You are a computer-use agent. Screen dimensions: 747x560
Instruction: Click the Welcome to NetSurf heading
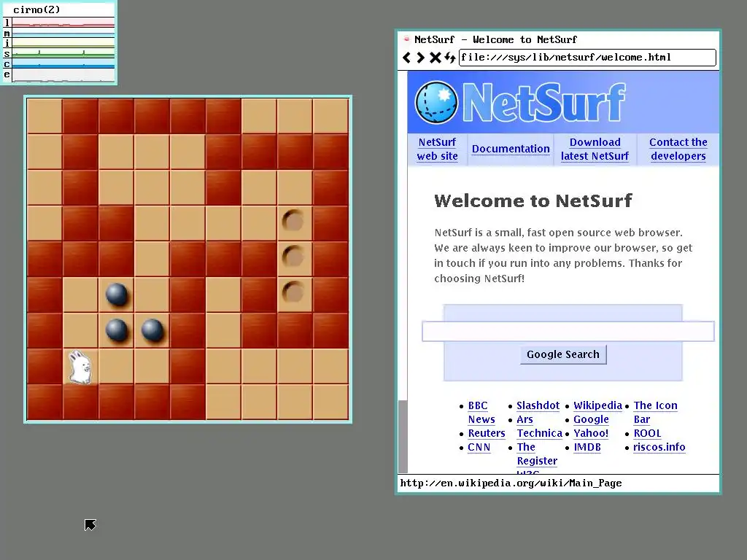[533, 201]
